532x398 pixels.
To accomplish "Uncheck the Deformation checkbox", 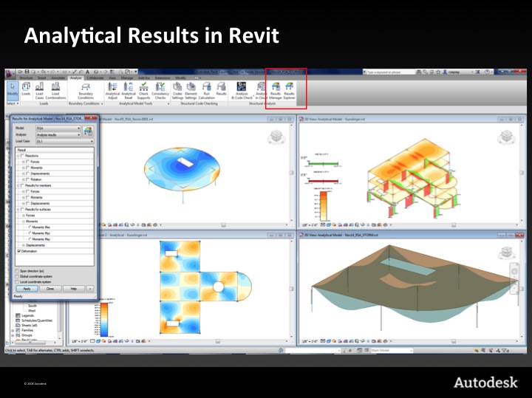I will pyautogui.click(x=18, y=251).
